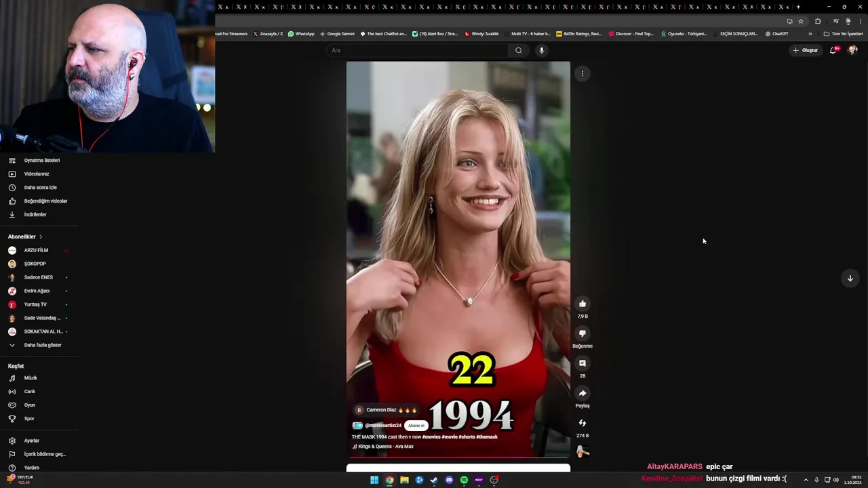This screenshot has width=868, height=488.
Task: Bookmark this page with star icon
Action: (801, 21)
